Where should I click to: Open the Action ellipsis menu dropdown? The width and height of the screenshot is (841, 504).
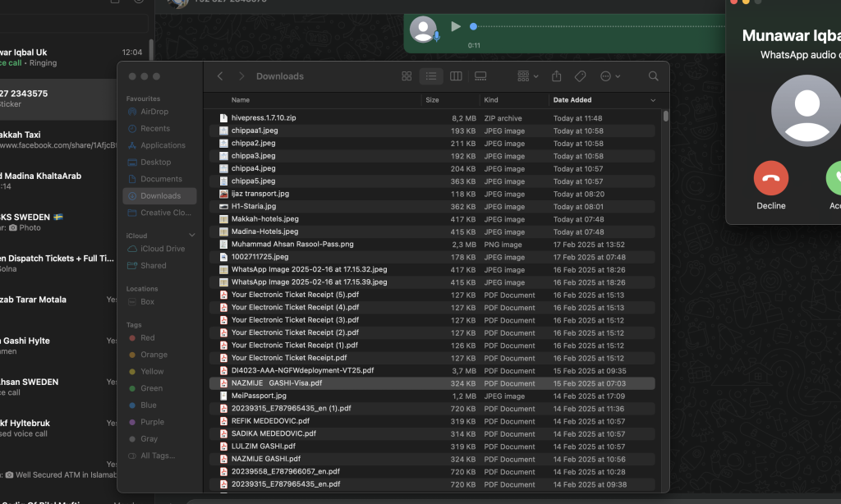pos(610,76)
